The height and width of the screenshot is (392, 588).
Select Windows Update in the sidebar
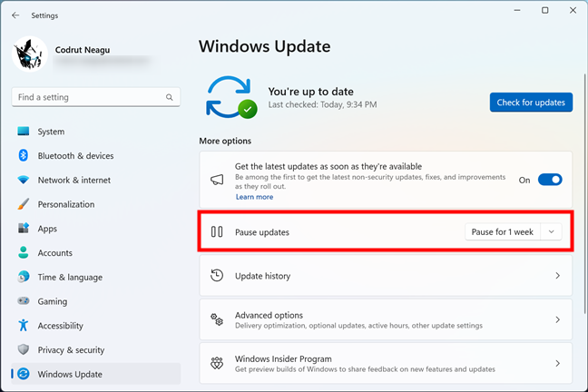tap(95, 374)
